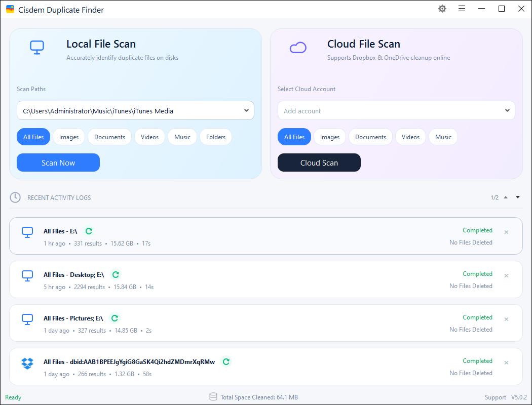Click the Dropbox icon in the activity log
The width and height of the screenshot is (532, 405).
click(x=27, y=363)
